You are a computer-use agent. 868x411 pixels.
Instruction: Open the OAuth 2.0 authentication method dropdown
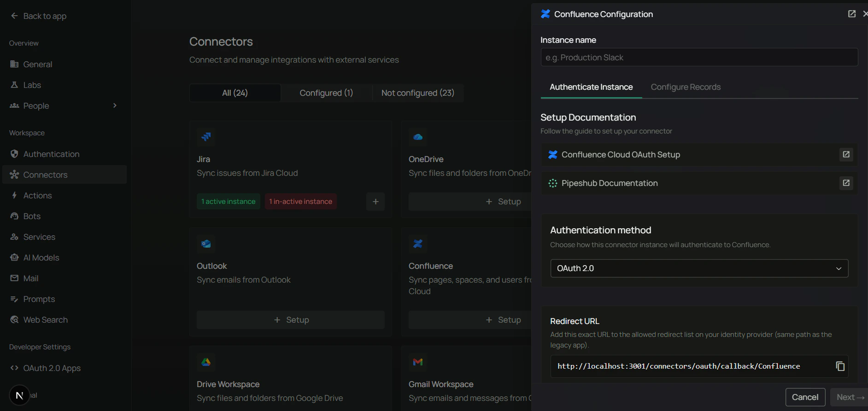click(699, 268)
